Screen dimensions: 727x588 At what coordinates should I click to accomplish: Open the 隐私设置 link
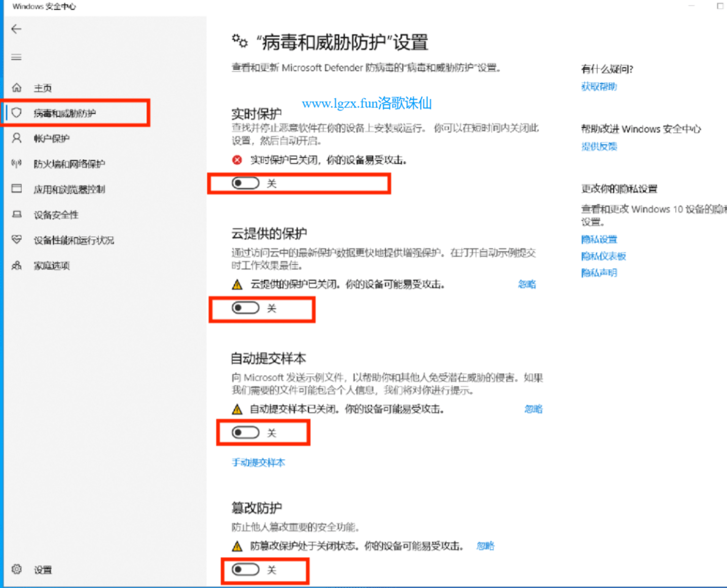(x=599, y=239)
